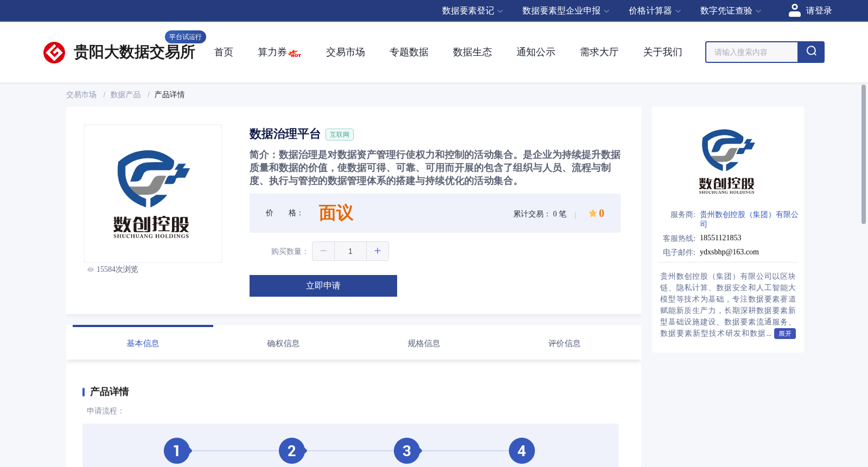This screenshot has width=868, height=467.
Task: Expand the 数据要素登记 dropdown
Action: coord(473,11)
